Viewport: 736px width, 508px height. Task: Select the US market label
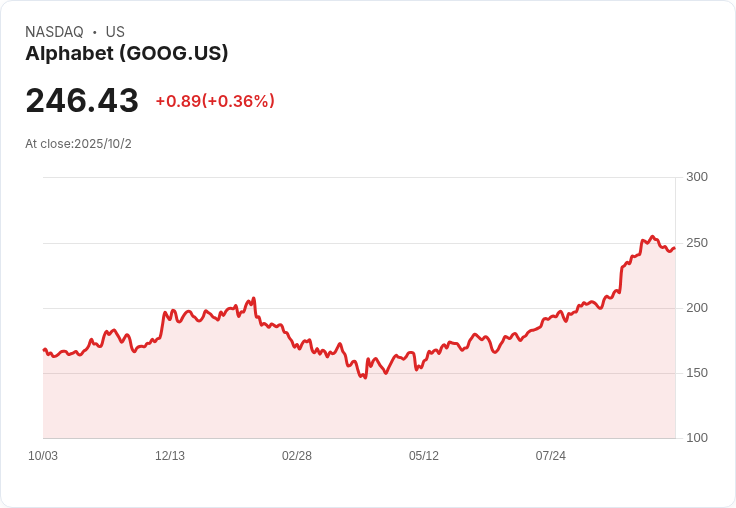(115, 32)
